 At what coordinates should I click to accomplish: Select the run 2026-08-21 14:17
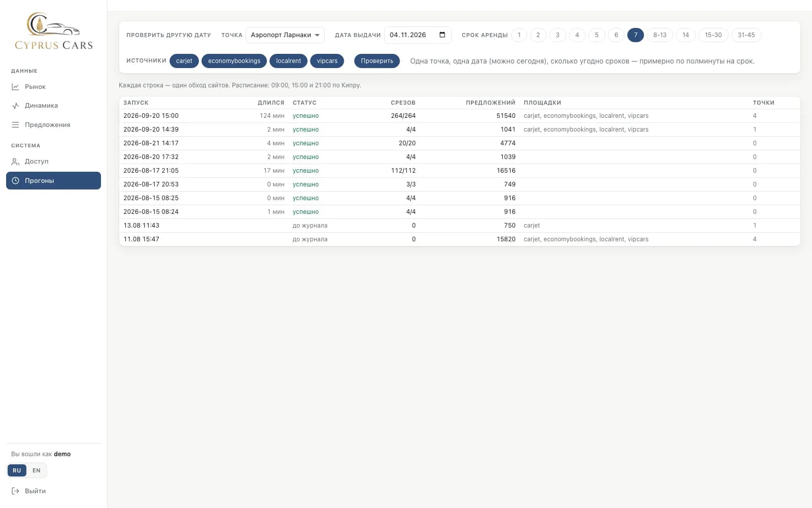click(459, 143)
